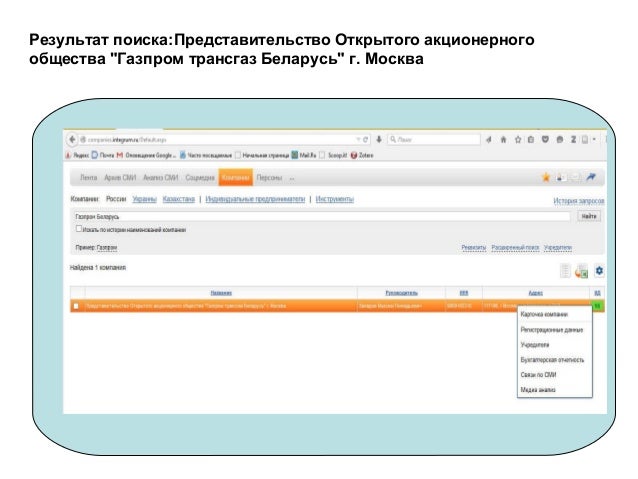Expand the ellipsis more tabs menu
The image size is (638, 479).
(x=292, y=178)
